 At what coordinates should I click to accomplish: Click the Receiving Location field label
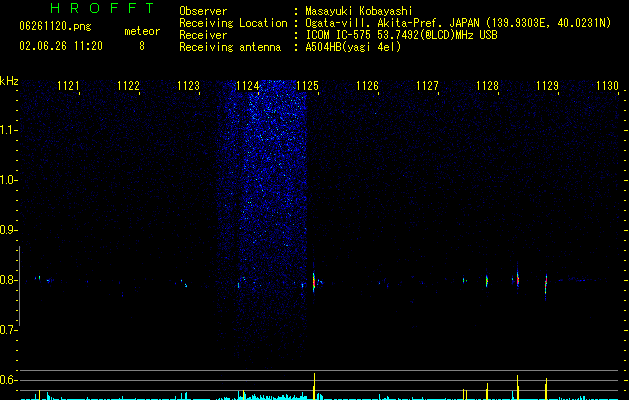tap(233, 23)
